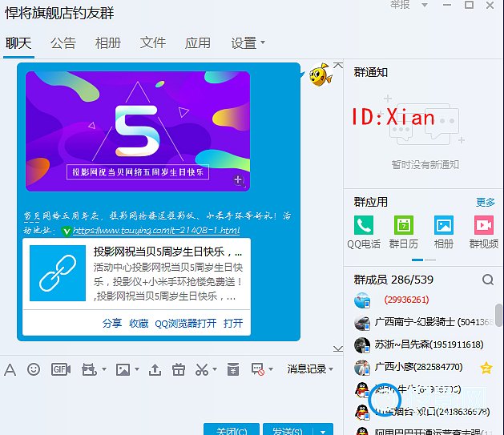
Task: Click the message block icon
Action: (x=258, y=369)
